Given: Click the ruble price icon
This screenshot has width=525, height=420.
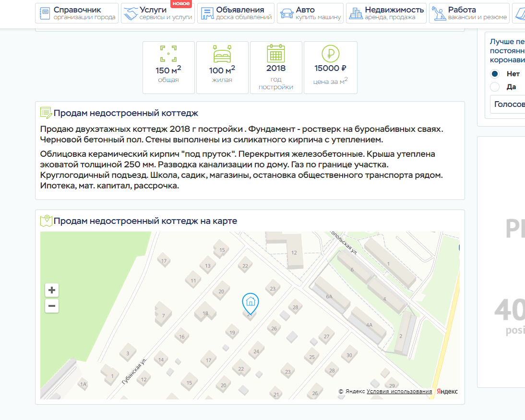Looking at the screenshot, I should click(x=330, y=53).
